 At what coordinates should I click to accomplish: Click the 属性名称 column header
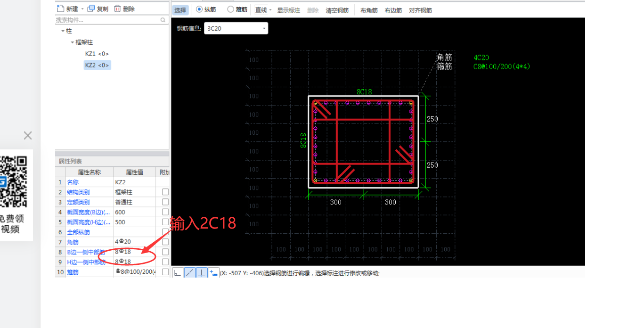89,172
